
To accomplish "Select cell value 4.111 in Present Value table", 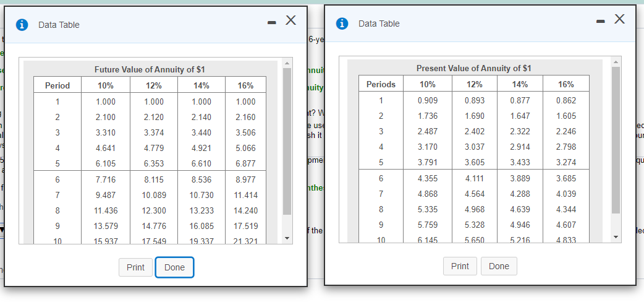I will [x=475, y=179].
